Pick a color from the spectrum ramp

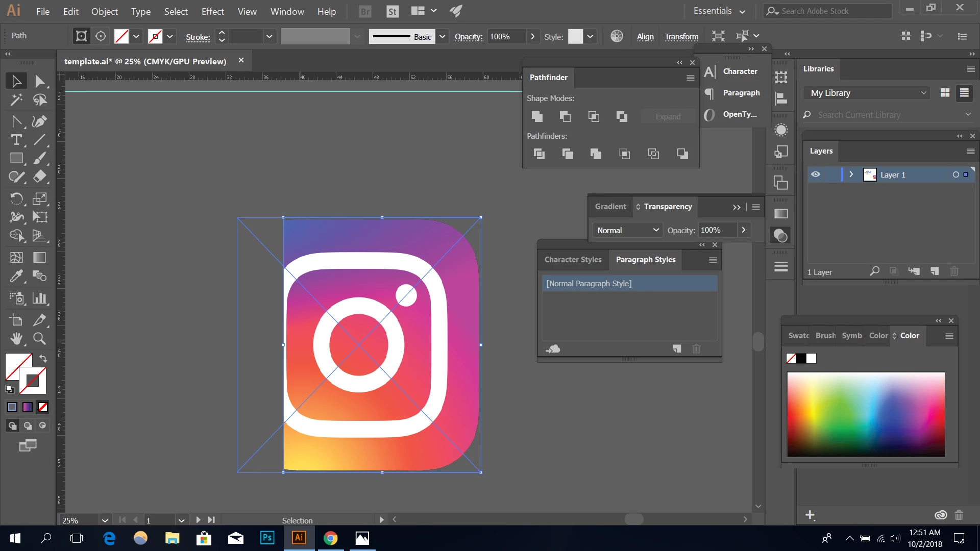[x=866, y=414]
